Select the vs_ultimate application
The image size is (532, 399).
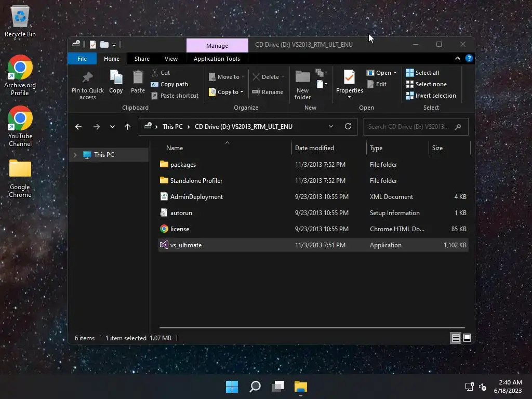[313, 245]
